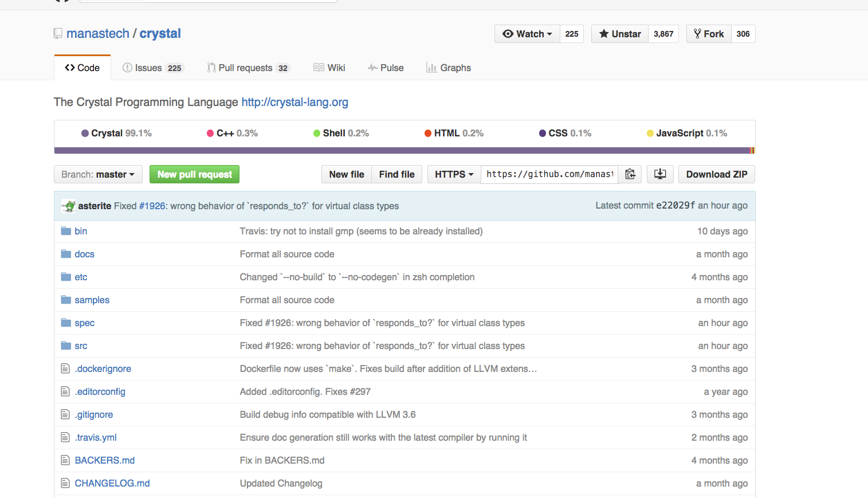
Task: Click the spec folder icon
Action: click(x=66, y=323)
